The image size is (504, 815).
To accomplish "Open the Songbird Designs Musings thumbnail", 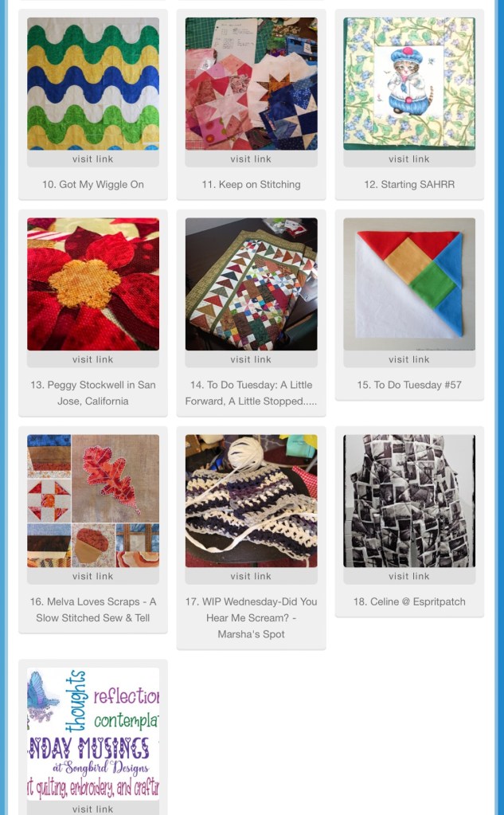I will (x=93, y=734).
